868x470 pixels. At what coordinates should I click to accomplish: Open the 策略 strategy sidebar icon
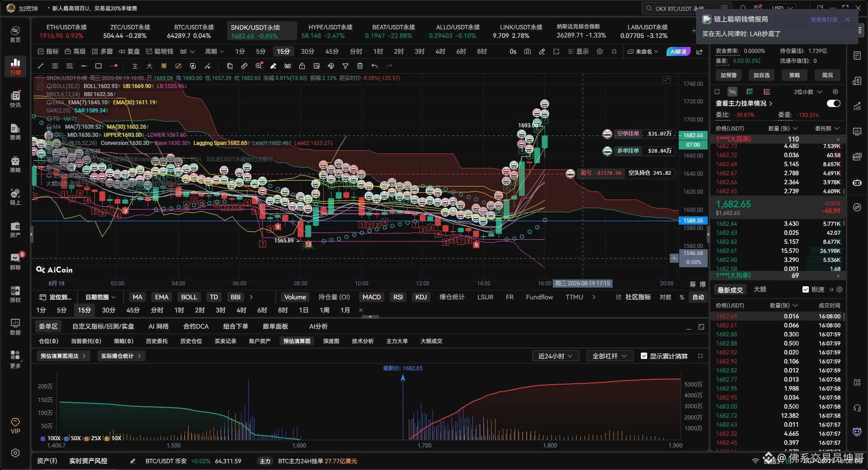pos(15,164)
